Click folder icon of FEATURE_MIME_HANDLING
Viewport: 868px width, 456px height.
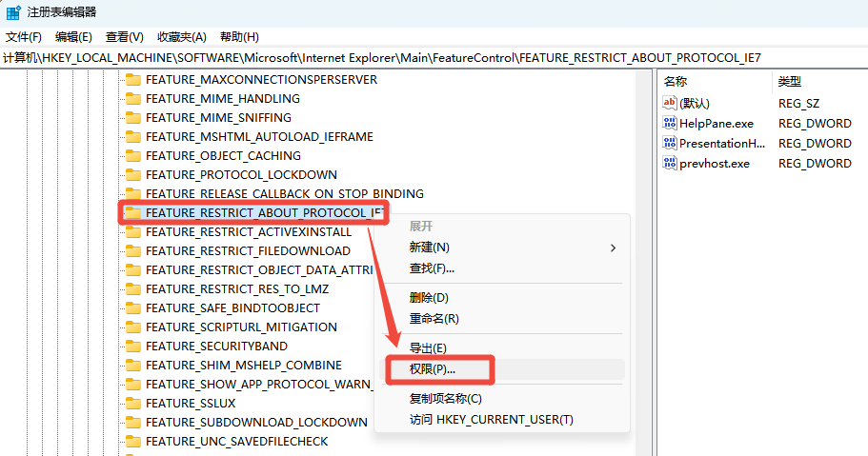132,98
